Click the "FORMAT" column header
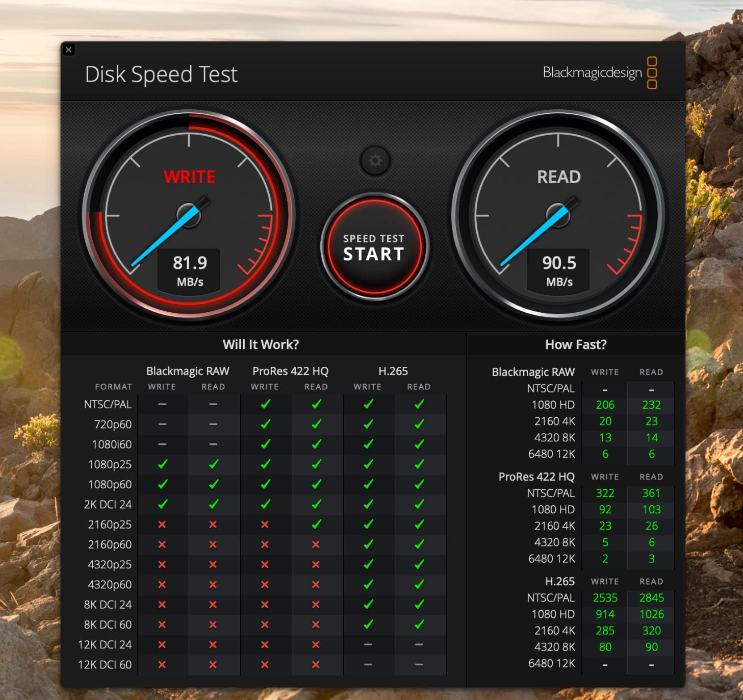743x700 pixels. pos(113,387)
